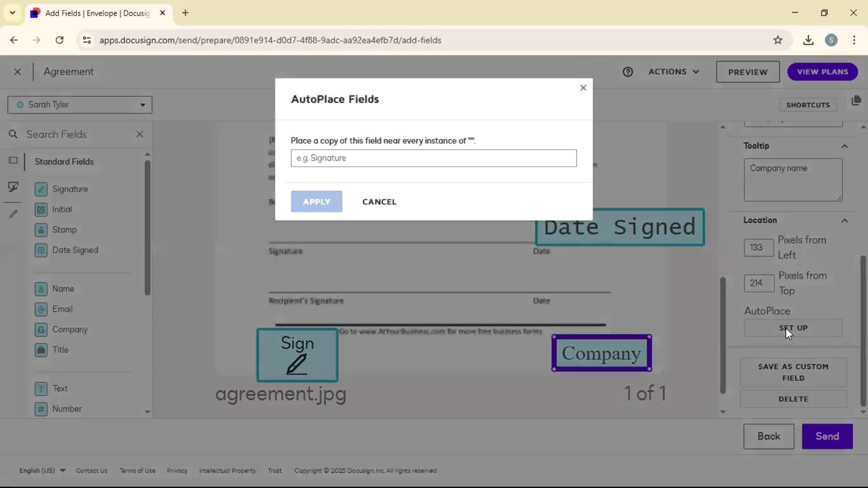The image size is (868, 488).
Task: Open the Privacy footer link
Action: (x=177, y=470)
